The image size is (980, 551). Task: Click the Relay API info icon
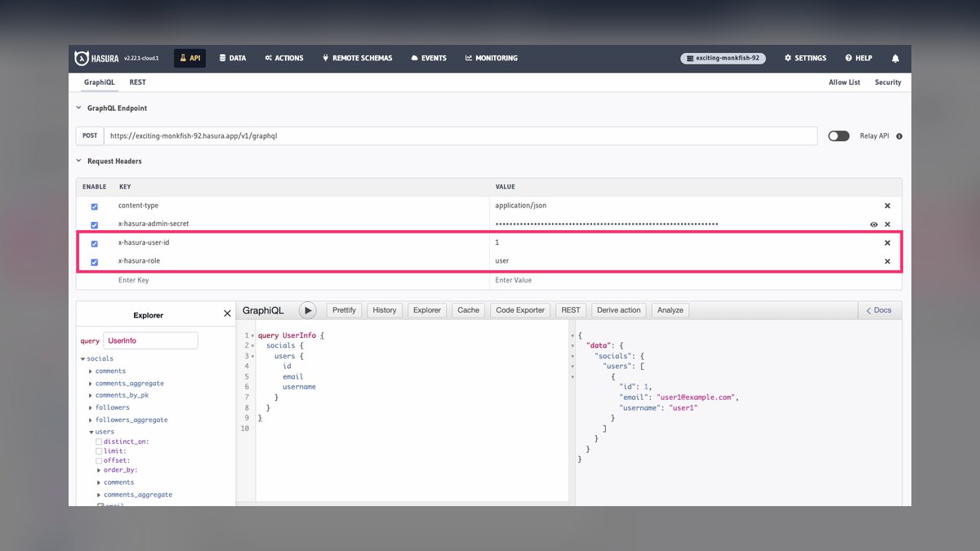pos(899,136)
